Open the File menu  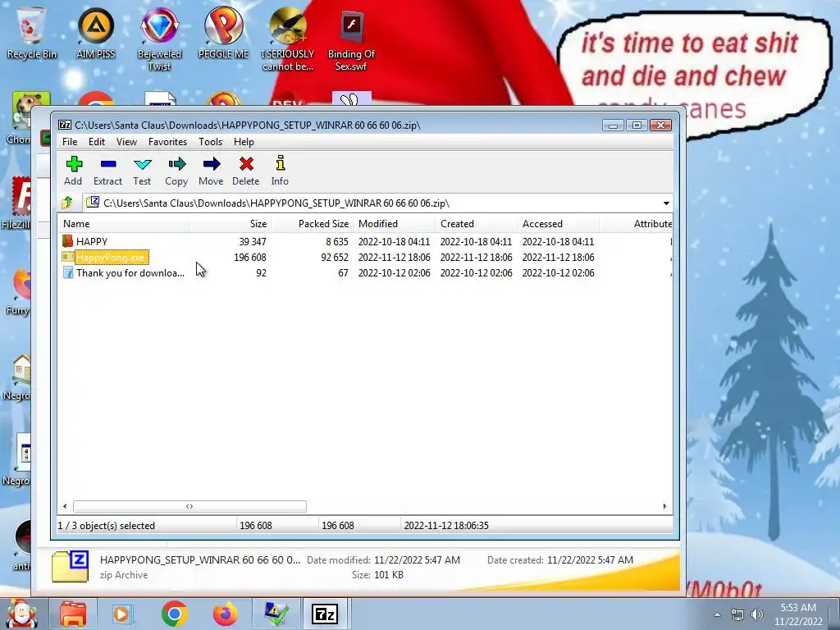pyautogui.click(x=70, y=142)
